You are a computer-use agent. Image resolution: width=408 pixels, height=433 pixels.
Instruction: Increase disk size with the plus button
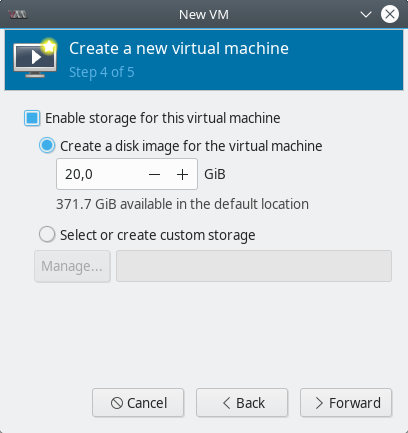tap(182, 174)
